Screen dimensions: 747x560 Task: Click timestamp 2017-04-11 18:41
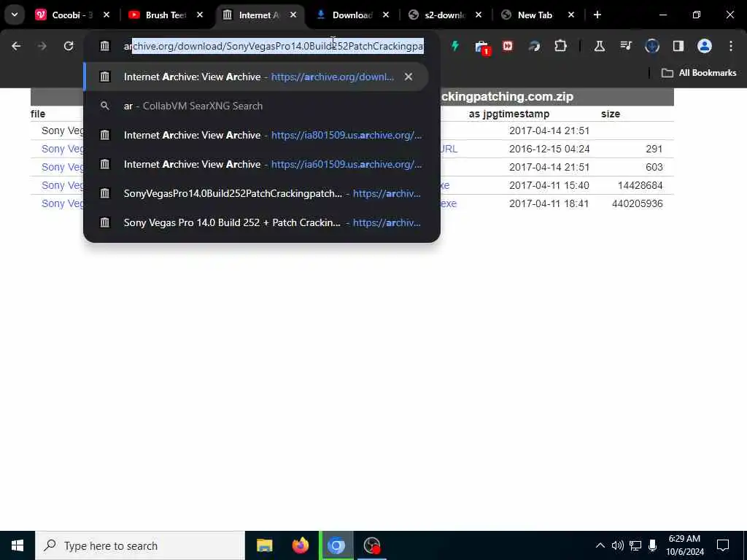click(x=549, y=203)
